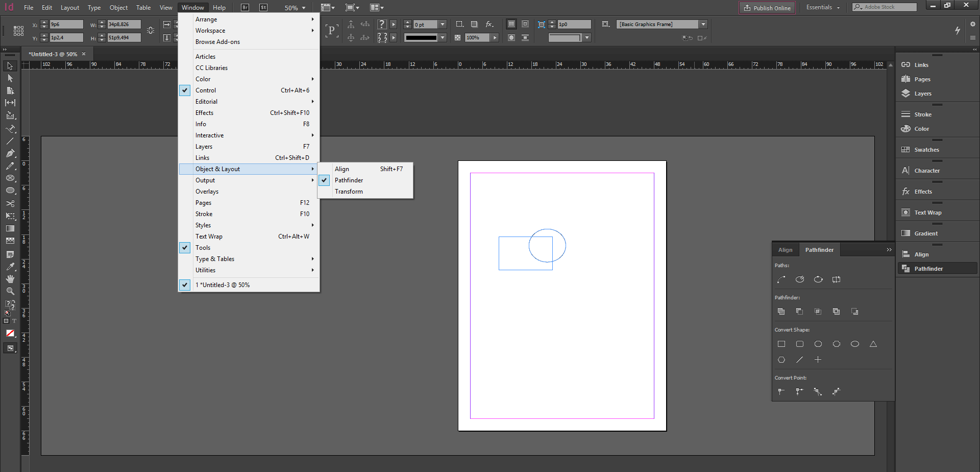
Task: Apply Add pathfinder operation to shapes
Action: point(781,311)
